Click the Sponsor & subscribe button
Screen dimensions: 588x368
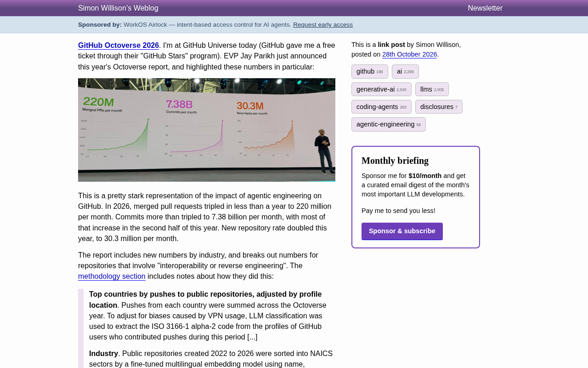402,231
